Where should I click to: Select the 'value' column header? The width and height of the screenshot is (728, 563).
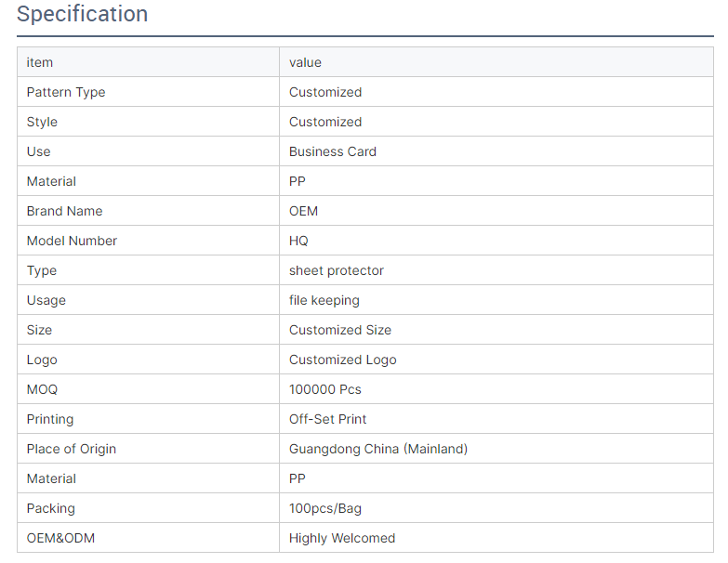(305, 62)
